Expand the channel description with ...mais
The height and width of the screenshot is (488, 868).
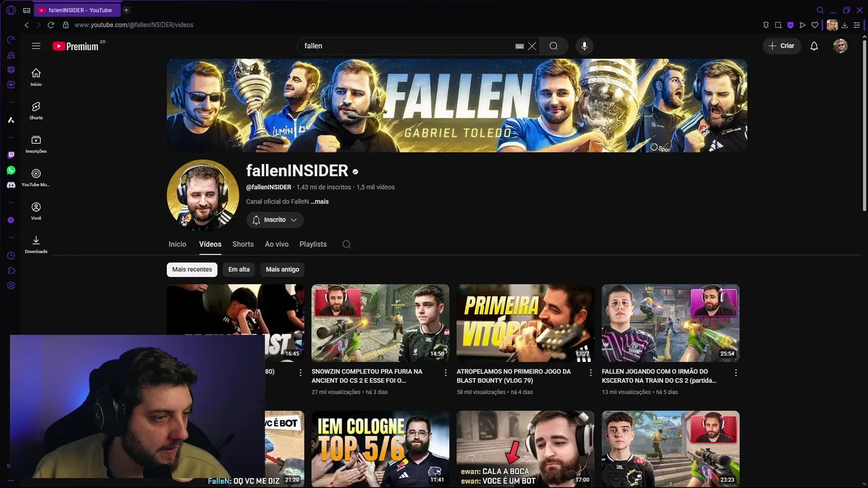coord(319,201)
